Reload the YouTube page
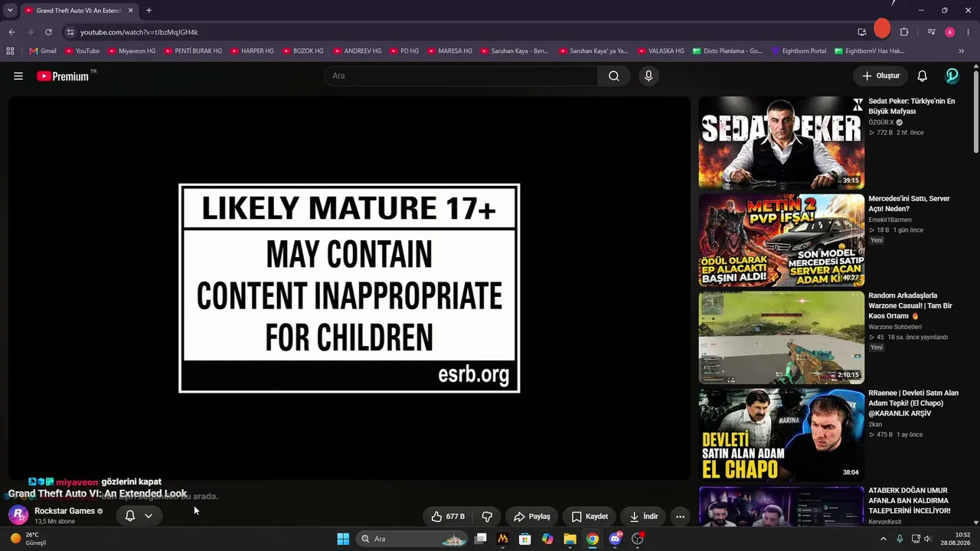Viewport: 980px width, 551px height. coord(48,32)
